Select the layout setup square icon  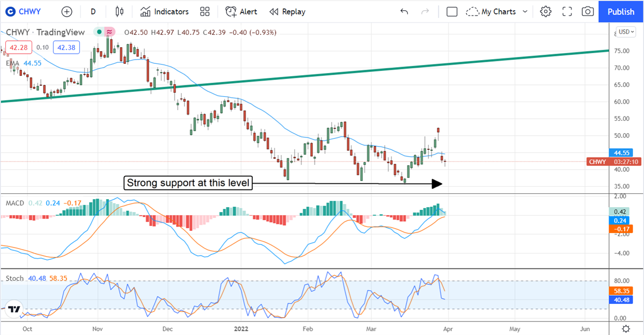coord(452,11)
